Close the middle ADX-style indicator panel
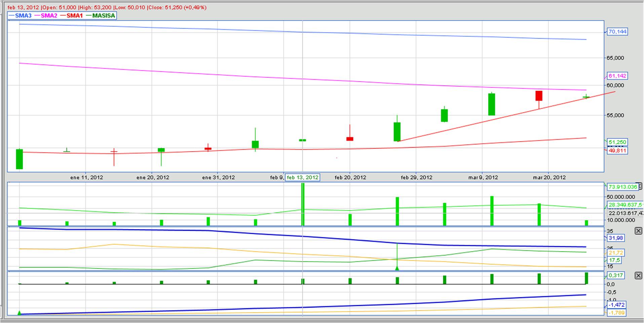Viewport: 644px width, 323px height. 638,231
